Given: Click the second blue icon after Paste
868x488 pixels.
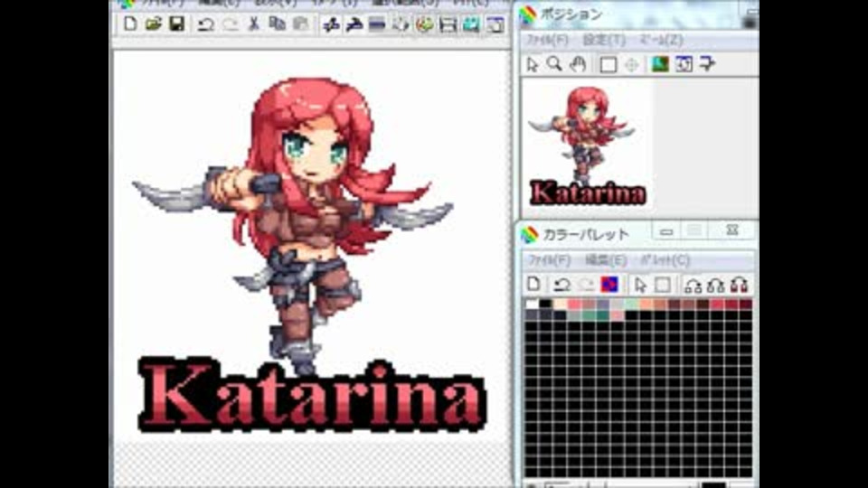Looking at the screenshot, I should click(x=354, y=24).
